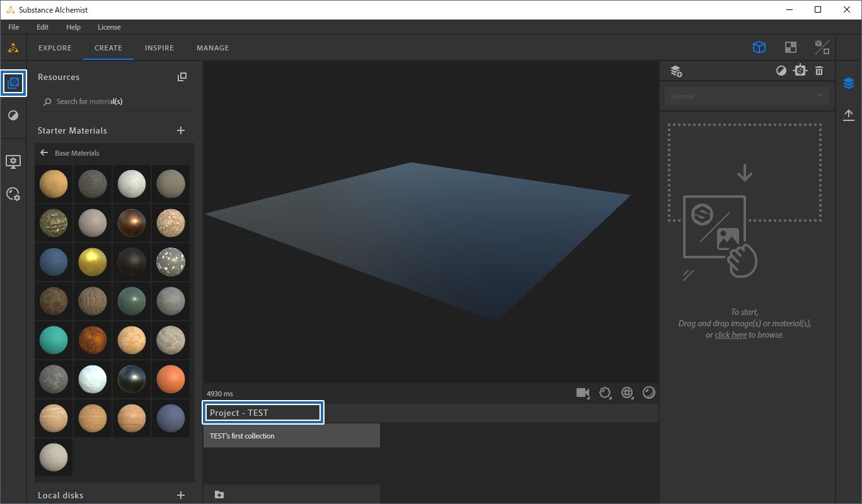Viewport: 862px width, 504px height.
Task: Switch to 3D cube view mode
Action: (759, 47)
